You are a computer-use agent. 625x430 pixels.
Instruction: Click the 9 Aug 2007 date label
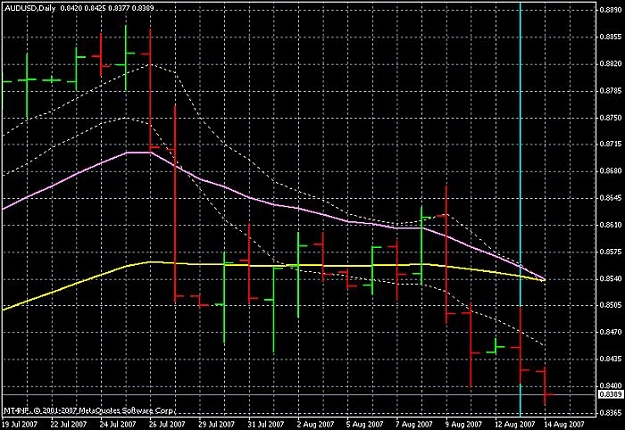pos(464,424)
